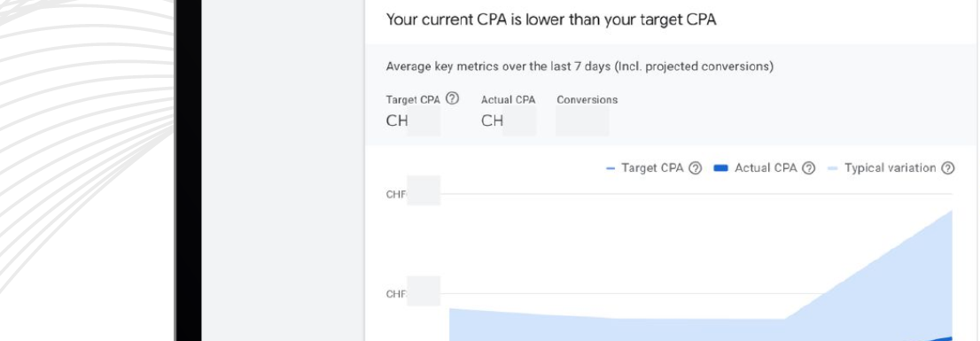Click the Typical variation legend color swatch

[x=832, y=168]
